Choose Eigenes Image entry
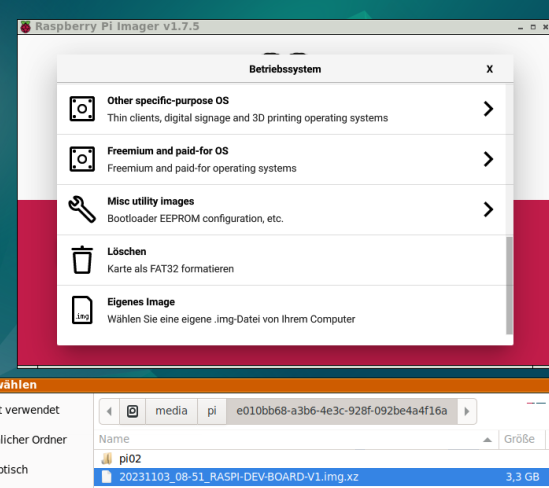 click(x=282, y=311)
